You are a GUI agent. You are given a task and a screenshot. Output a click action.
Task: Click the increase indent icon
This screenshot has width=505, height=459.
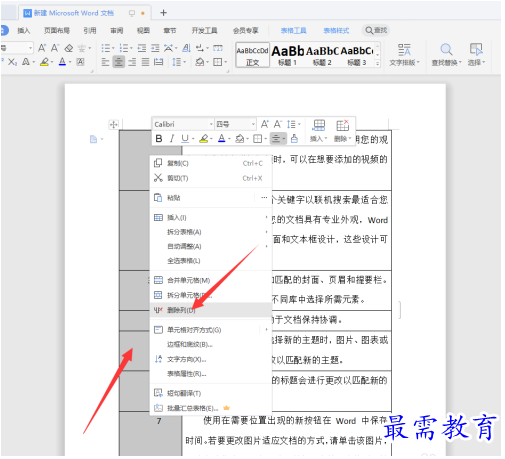click(x=155, y=48)
